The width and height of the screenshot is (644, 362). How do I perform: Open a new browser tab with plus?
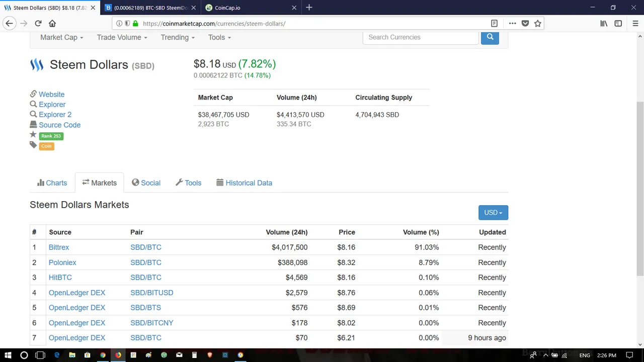pos(309,8)
